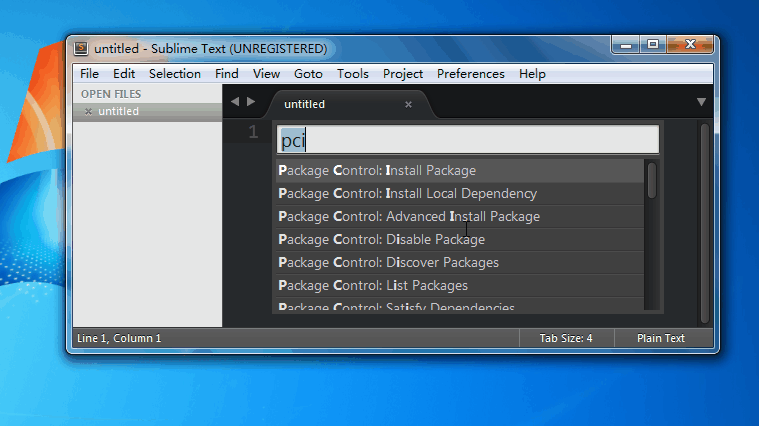The image size is (759, 426).
Task: Open the Preferences menu
Action: coord(471,74)
